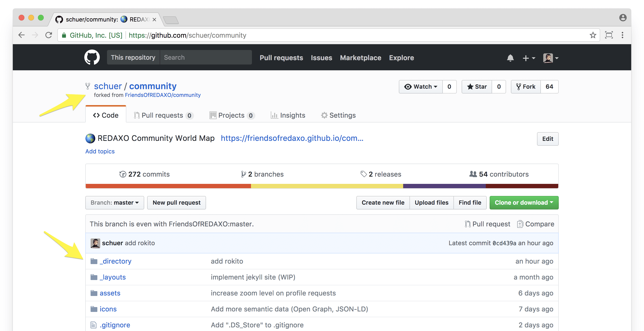Open FriendsOfREDAXO/community fork source link

point(163,95)
